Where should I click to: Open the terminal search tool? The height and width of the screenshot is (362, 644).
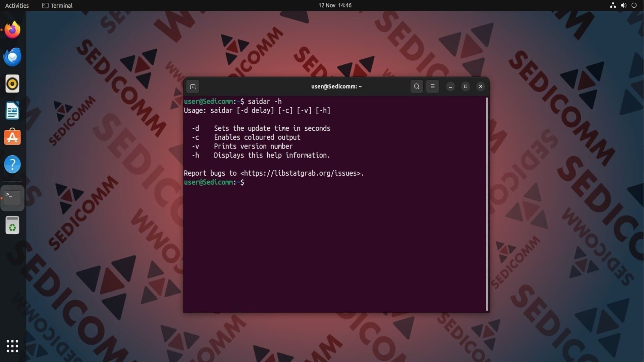point(417,86)
